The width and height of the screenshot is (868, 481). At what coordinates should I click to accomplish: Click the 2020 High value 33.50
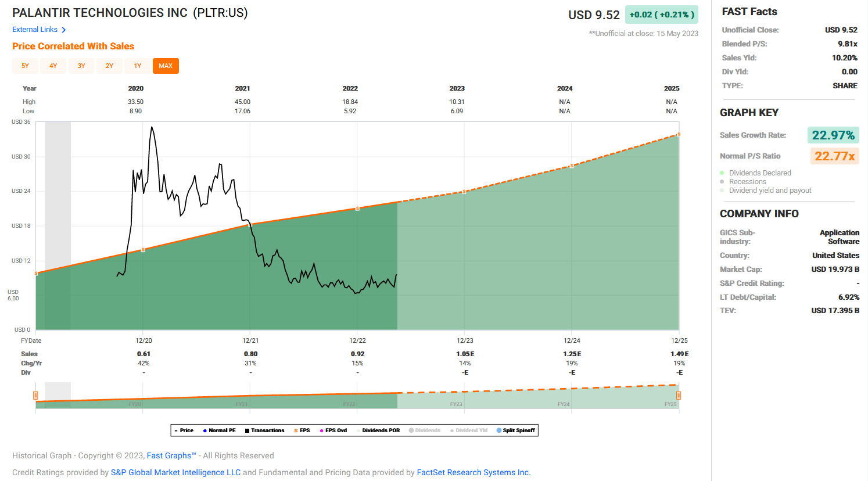click(x=135, y=102)
